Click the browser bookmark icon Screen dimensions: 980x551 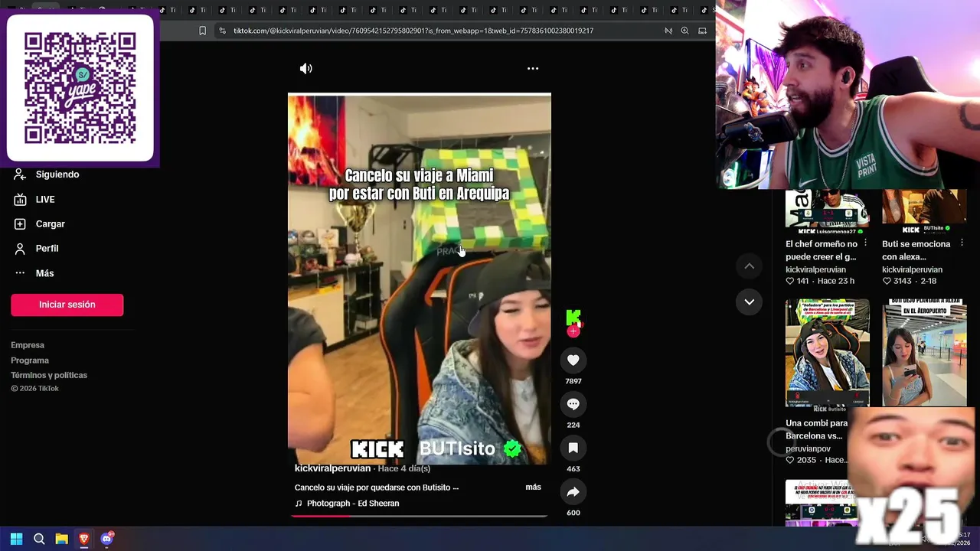click(x=202, y=31)
